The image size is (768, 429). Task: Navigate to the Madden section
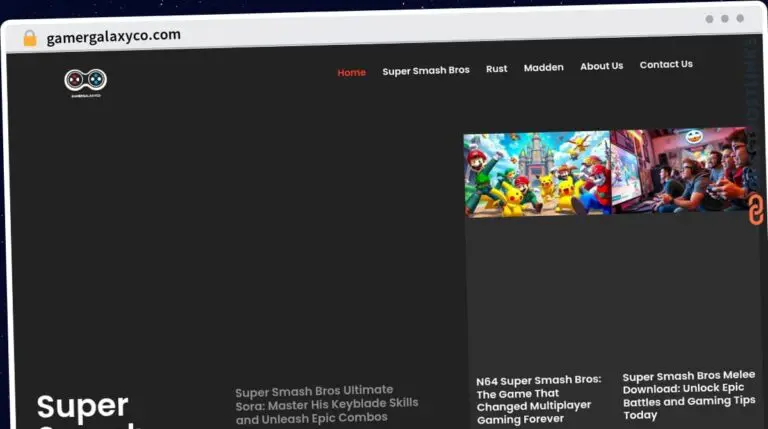tap(543, 68)
